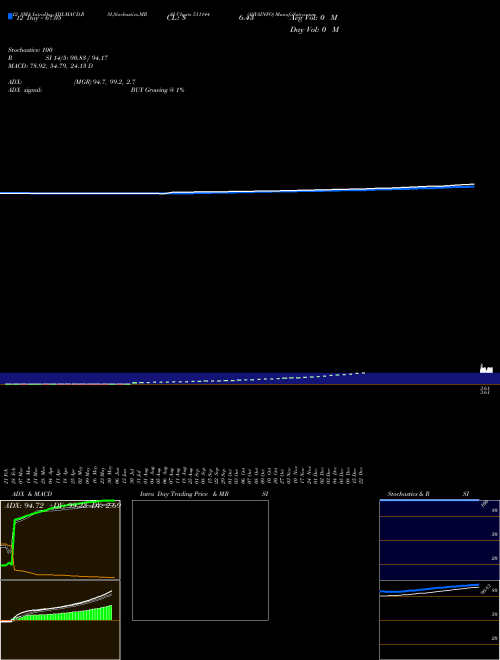Click the upper Stochastics panel with dark blue fill

click(439, 540)
